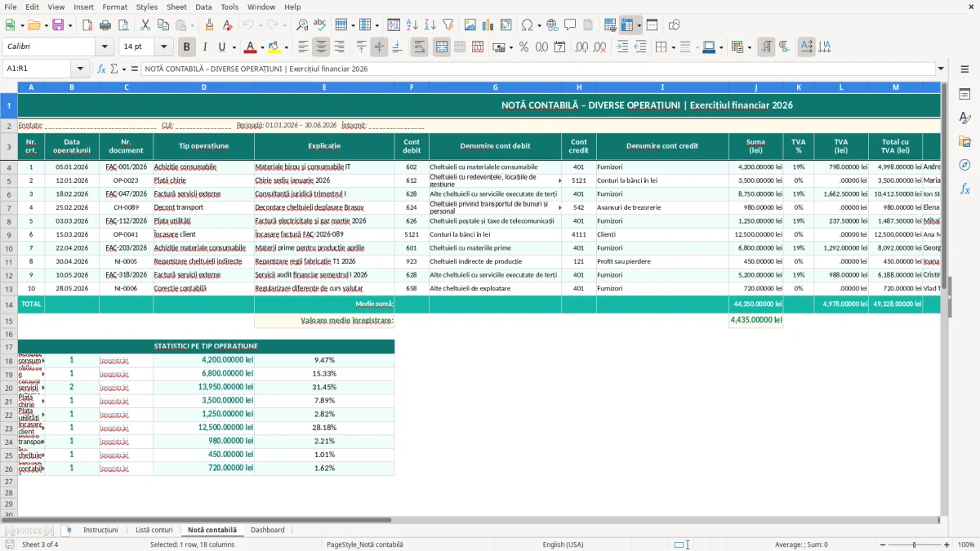
Task: Open the Sidebar Properties deck
Action: 964,94
